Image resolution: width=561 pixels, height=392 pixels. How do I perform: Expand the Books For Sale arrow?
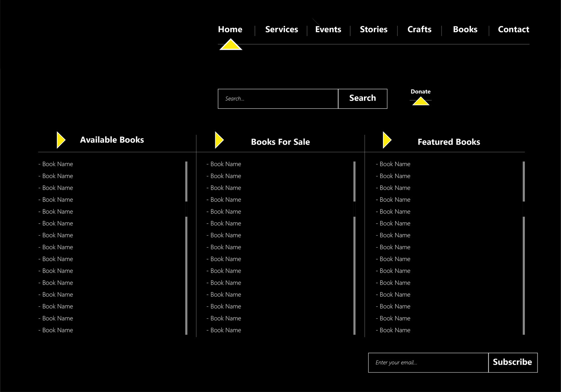tap(219, 140)
